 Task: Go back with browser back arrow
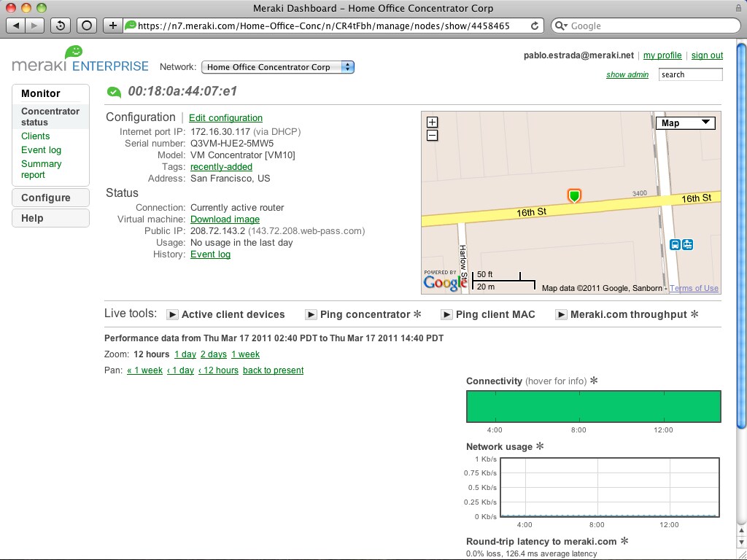(16, 26)
